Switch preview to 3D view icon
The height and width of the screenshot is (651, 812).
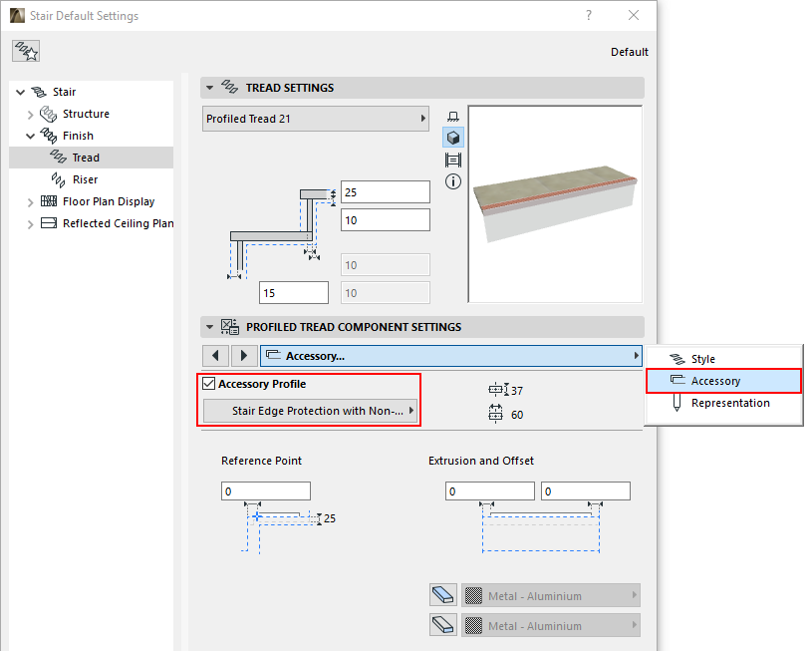453,138
